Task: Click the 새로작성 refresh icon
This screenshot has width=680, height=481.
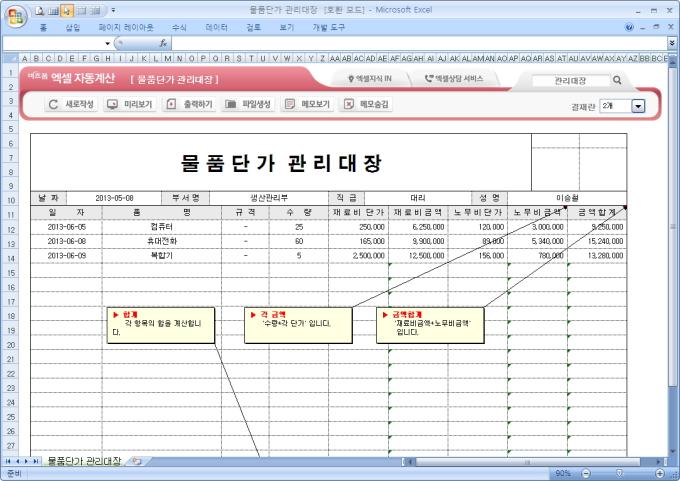Action: 54,104
